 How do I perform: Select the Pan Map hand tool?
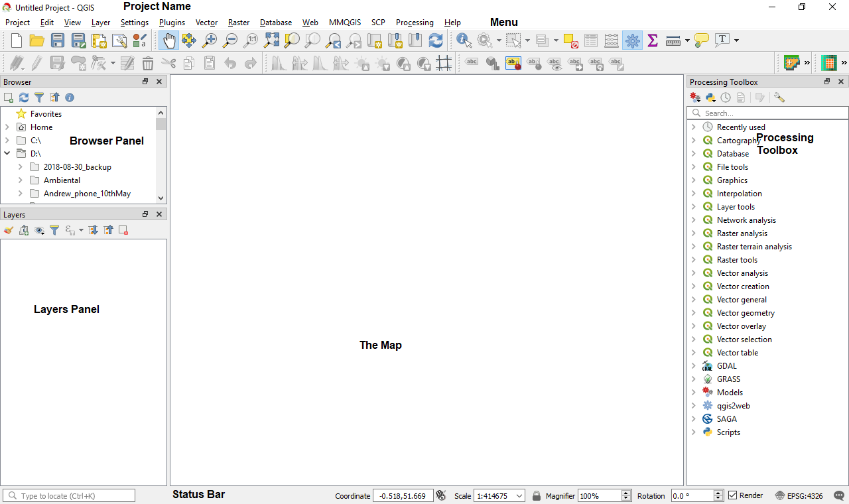(169, 40)
